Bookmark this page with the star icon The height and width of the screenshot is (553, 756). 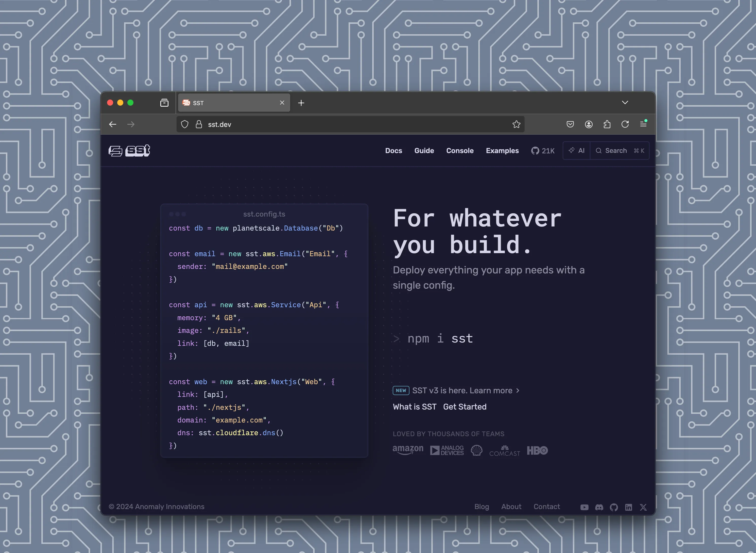516,124
